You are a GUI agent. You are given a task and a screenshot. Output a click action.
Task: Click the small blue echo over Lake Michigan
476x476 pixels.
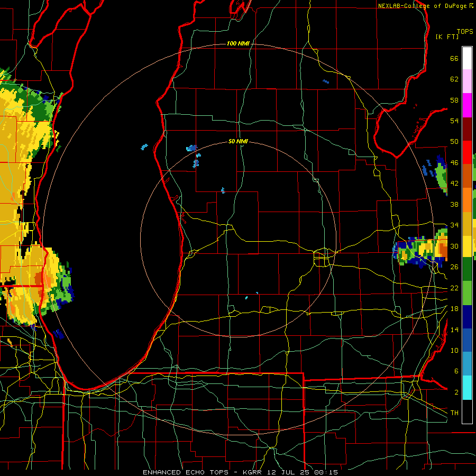pyautogui.click(x=144, y=147)
